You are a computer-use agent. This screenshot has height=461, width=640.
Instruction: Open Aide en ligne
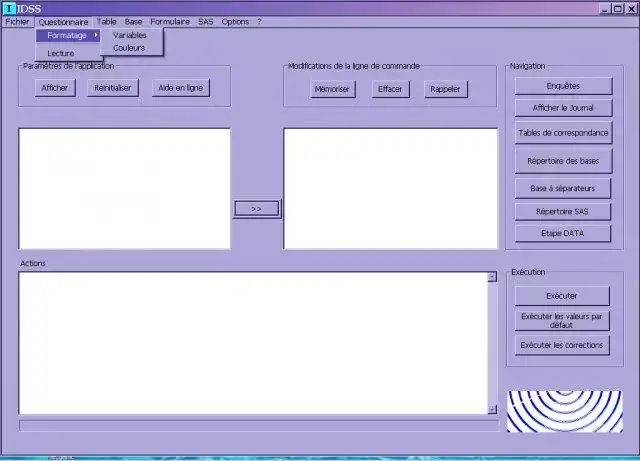(x=181, y=88)
